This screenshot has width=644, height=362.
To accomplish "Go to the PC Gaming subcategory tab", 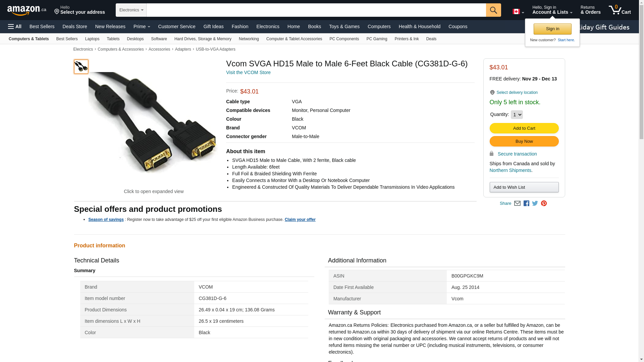I will click(377, 39).
